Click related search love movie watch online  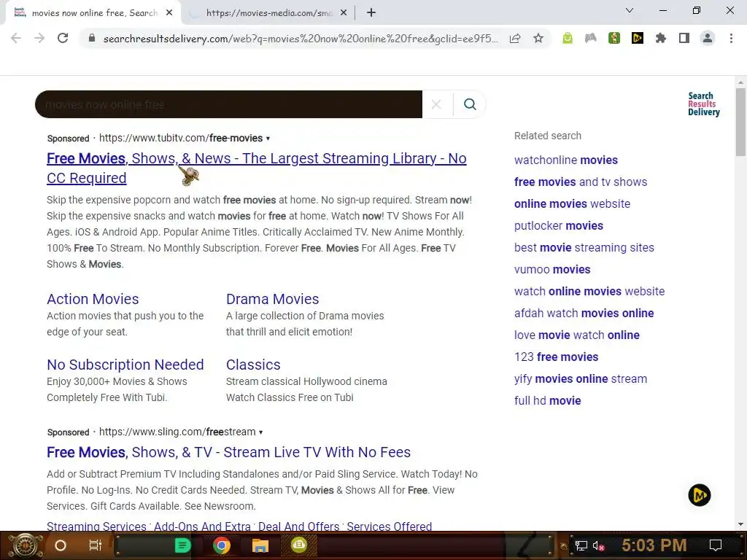pyautogui.click(x=577, y=335)
